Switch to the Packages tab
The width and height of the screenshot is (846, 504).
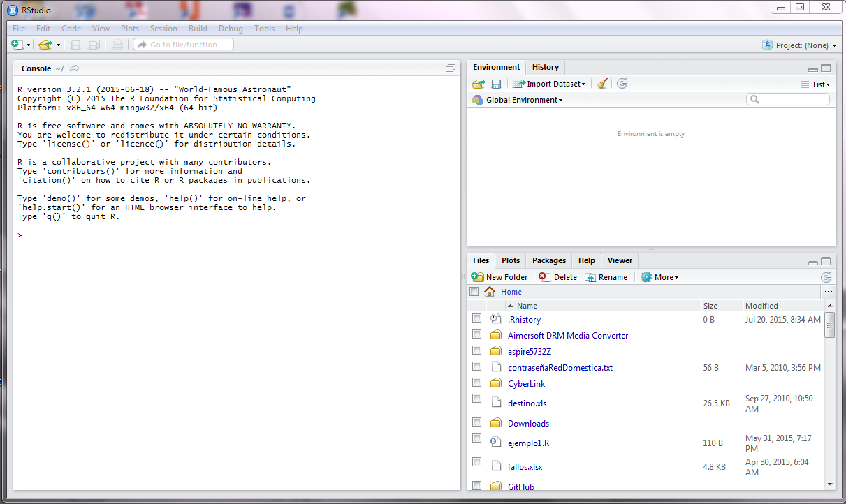coord(549,260)
